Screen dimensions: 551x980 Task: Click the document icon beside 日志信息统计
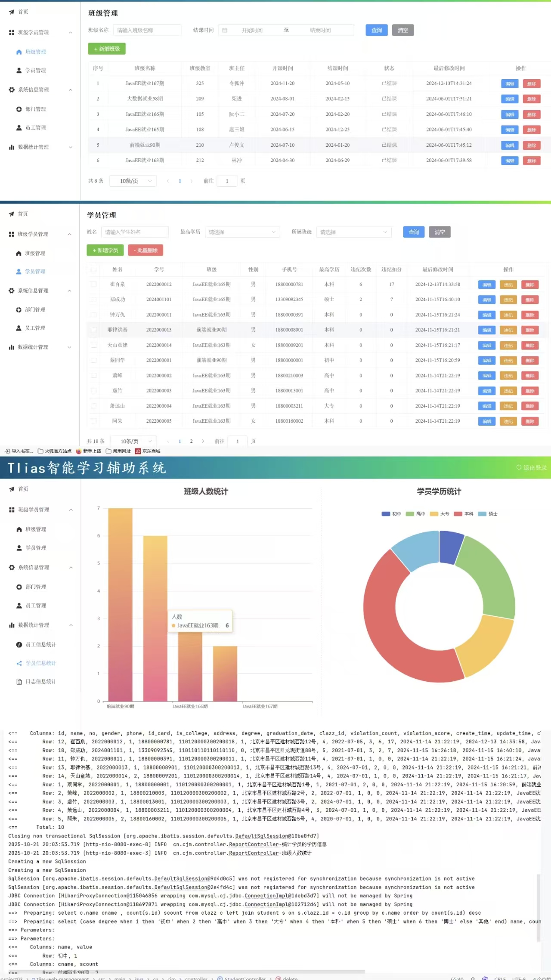click(19, 682)
